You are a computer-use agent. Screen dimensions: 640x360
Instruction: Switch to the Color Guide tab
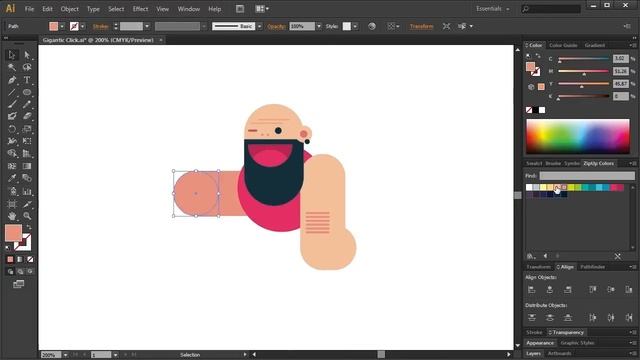[x=563, y=45]
